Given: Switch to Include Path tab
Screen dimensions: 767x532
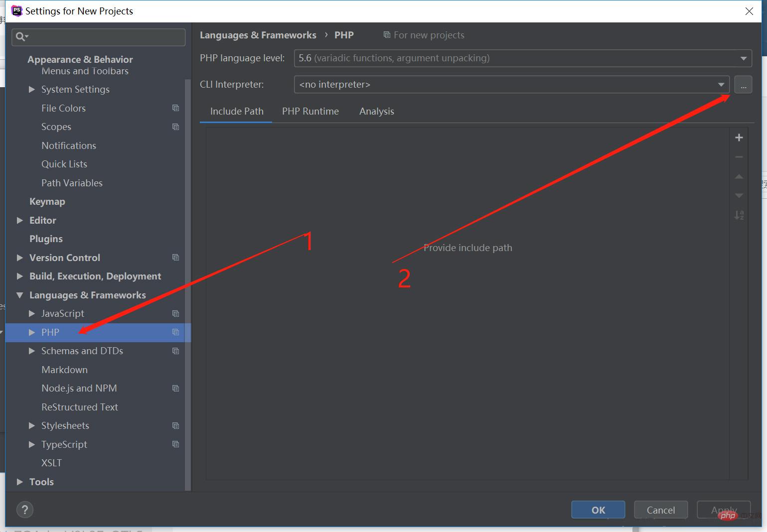Looking at the screenshot, I should point(237,112).
